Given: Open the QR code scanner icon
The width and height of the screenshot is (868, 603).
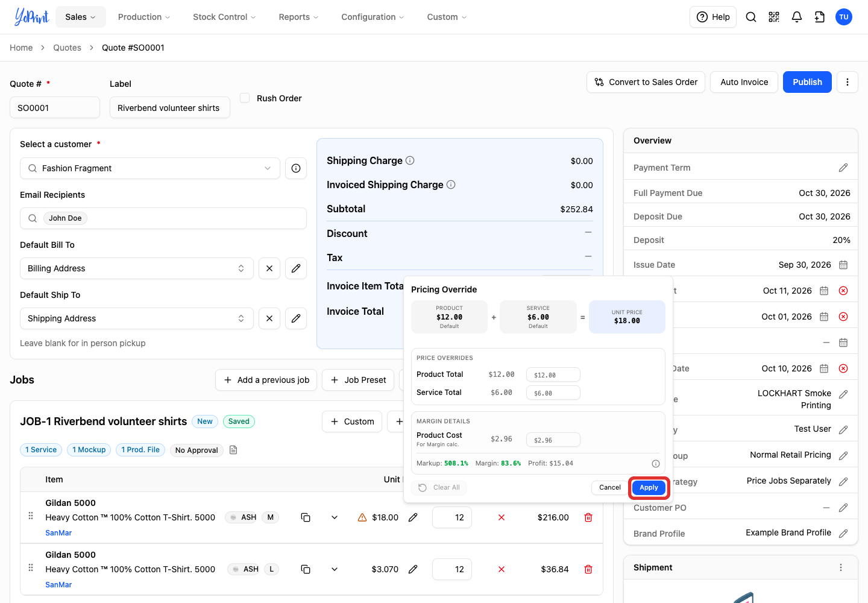Looking at the screenshot, I should pyautogui.click(x=774, y=17).
